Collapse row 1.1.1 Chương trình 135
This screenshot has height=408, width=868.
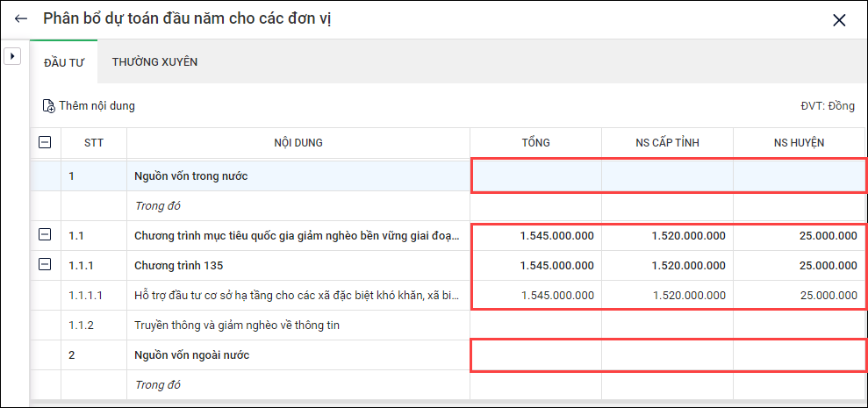point(46,265)
